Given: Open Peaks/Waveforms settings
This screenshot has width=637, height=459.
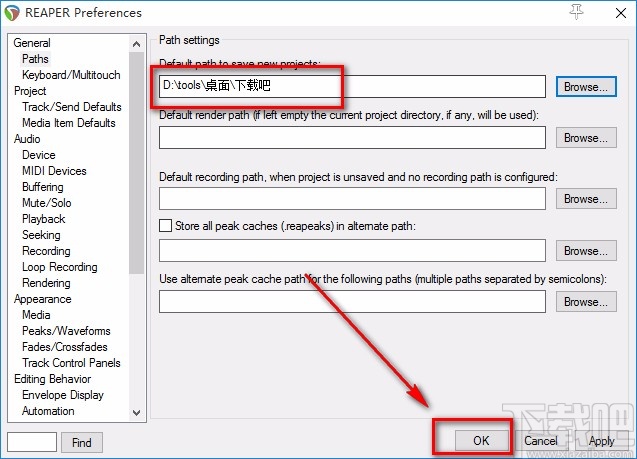Looking at the screenshot, I should (66, 331).
